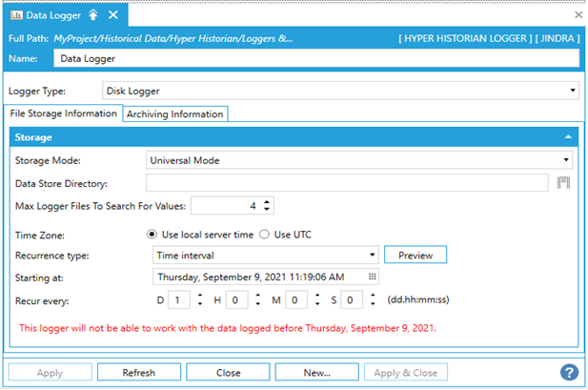Close the Data Logger tab with X
Screen dimensions: 588x390
(x=112, y=15)
